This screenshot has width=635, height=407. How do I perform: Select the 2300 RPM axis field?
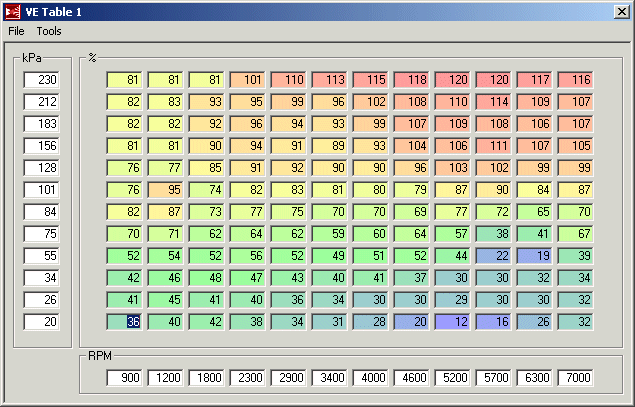click(x=248, y=379)
